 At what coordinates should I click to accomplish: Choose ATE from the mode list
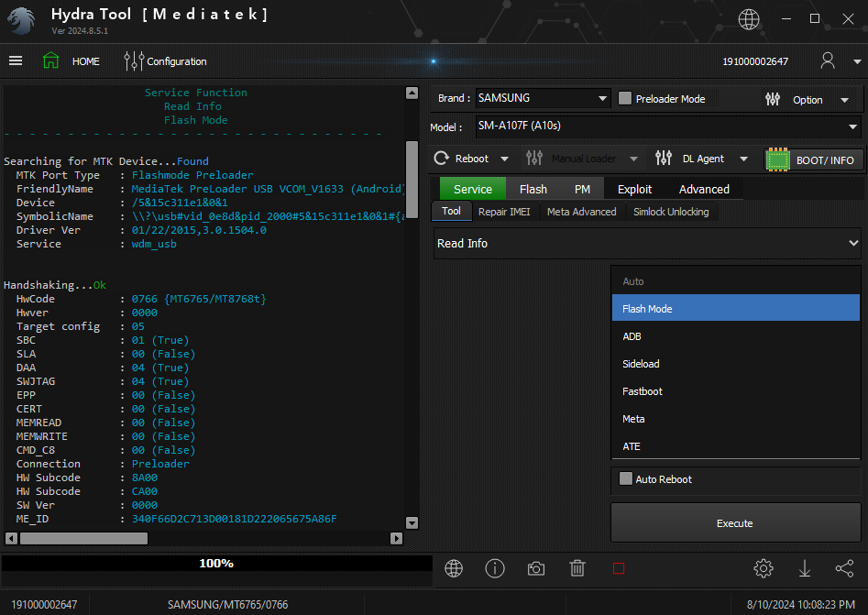click(x=736, y=446)
